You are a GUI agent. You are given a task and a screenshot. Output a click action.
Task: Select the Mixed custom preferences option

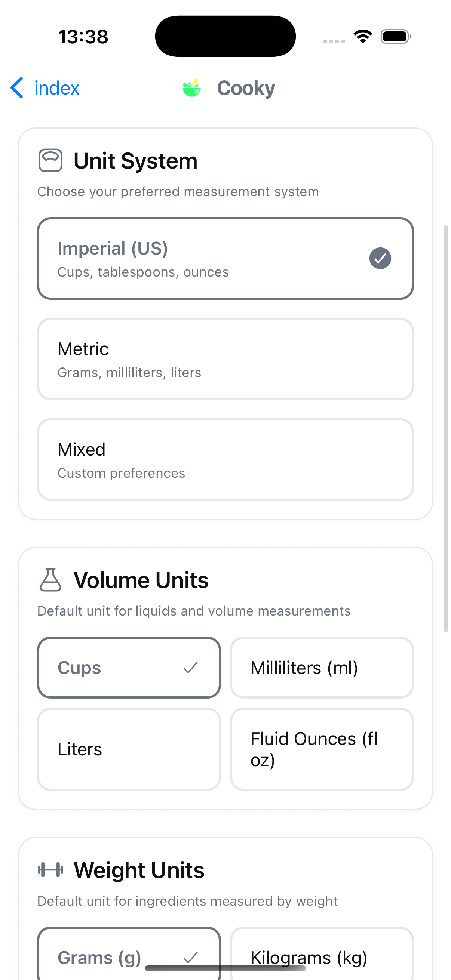(225, 460)
